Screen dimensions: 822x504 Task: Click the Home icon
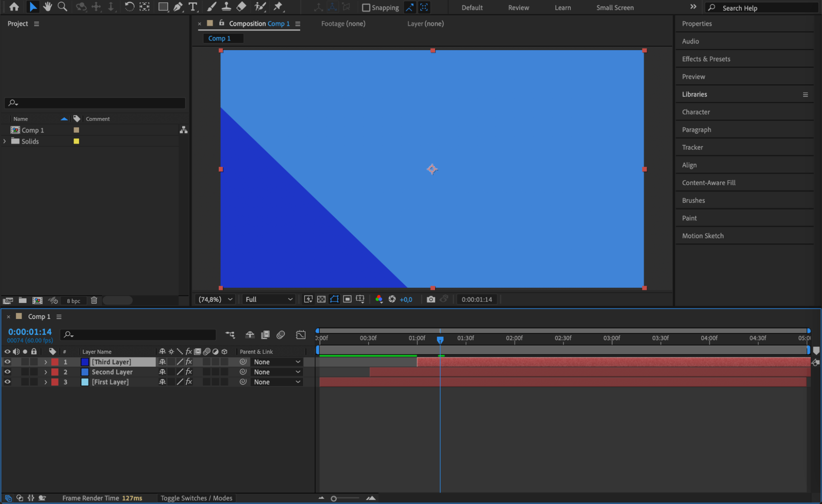coord(14,7)
